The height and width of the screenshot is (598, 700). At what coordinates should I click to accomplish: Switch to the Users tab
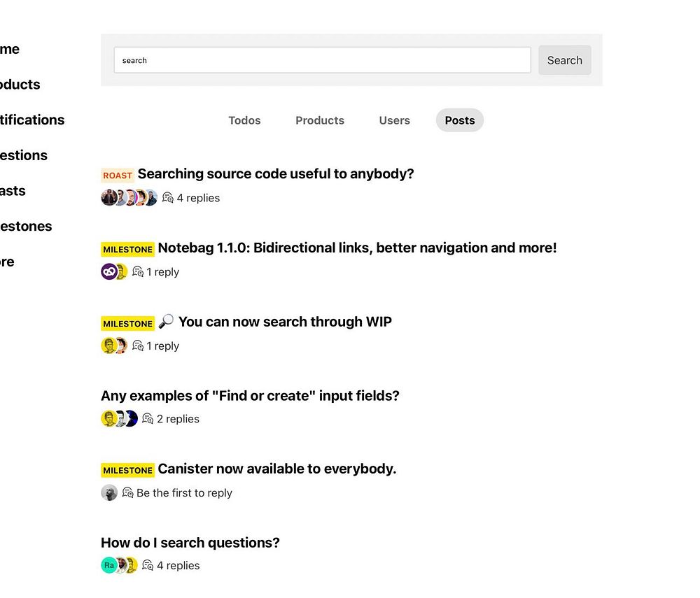pyautogui.click(x=394, y=120)
